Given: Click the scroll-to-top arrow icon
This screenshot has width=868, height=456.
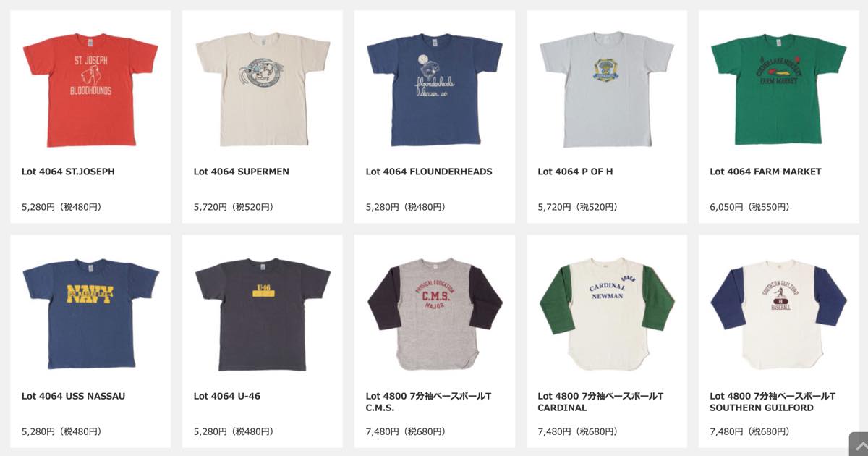Looking at the screenshot, I should point(858,444).
